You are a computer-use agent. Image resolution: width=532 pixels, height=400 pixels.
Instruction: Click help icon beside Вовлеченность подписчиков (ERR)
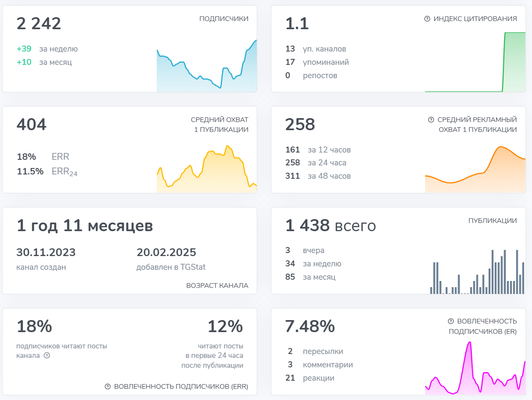point(108,387)
